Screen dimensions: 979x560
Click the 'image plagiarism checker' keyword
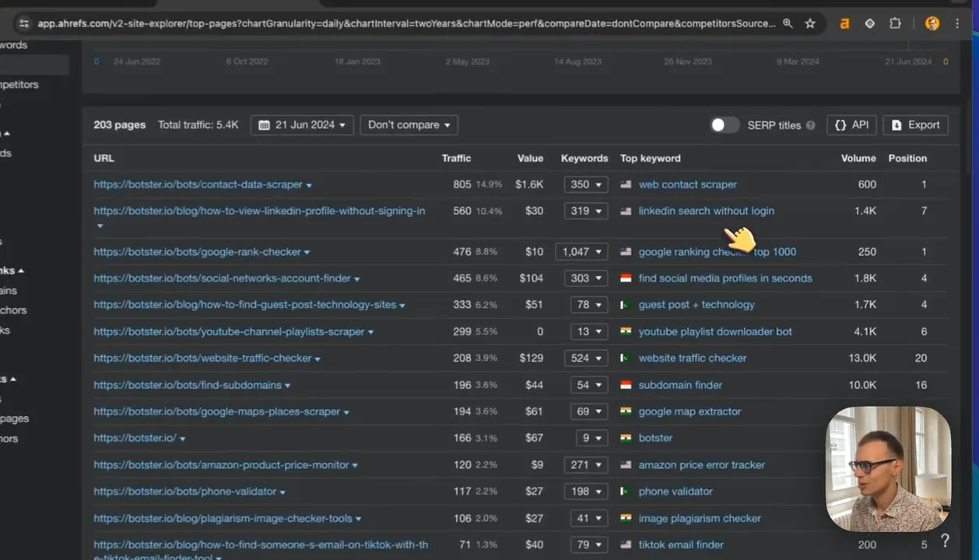[700, 519]
